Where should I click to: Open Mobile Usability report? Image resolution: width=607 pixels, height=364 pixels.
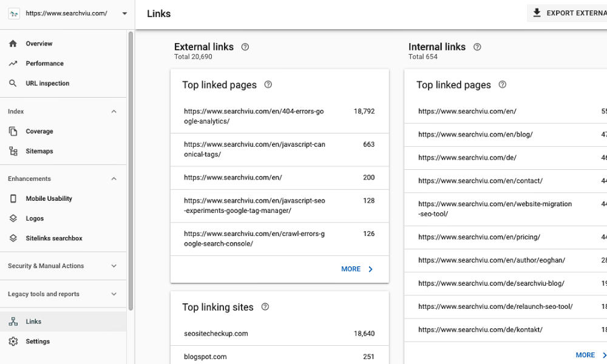pos(63,198)
